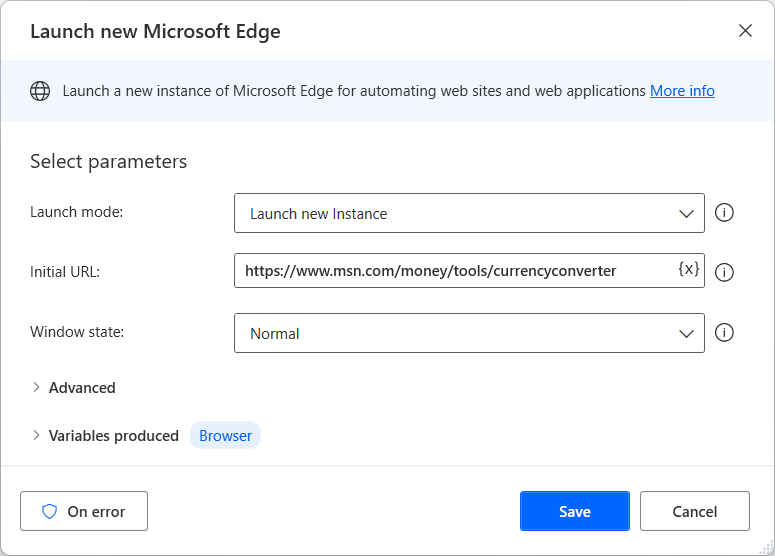Viewport: 775px width, 556px height.
Task: Click the Browser variable badge
Action: click(225, 435)
